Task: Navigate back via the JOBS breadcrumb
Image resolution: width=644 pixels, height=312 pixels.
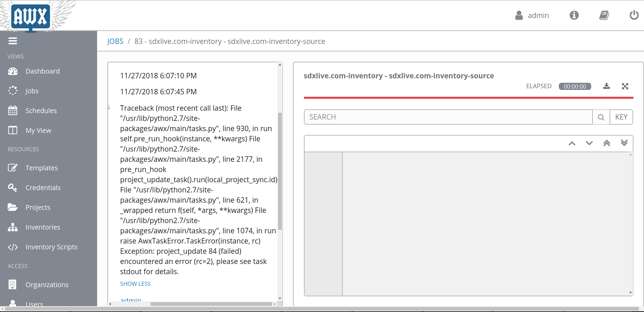Action: [115, 41]
